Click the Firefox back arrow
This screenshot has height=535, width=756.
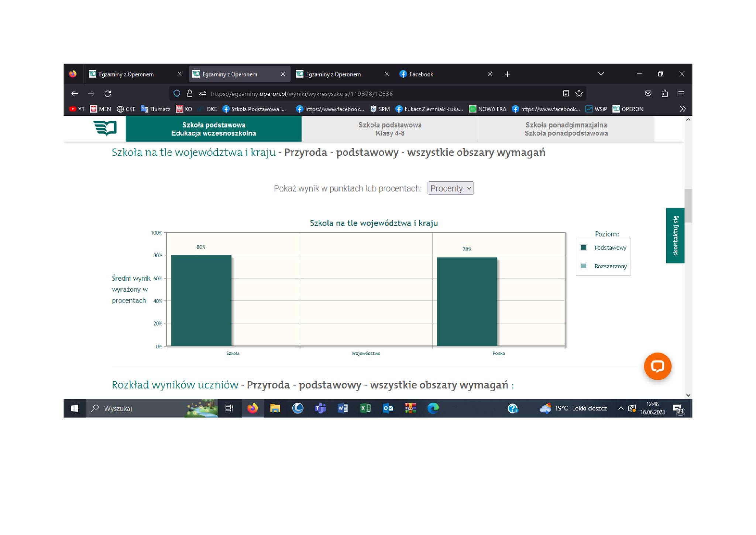(75, 93)
